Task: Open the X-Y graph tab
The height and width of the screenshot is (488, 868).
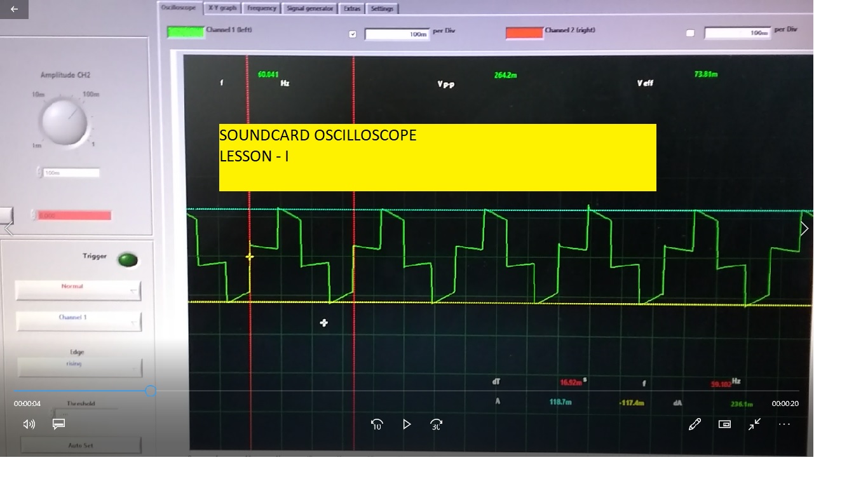Action: [x=222, y=8]
